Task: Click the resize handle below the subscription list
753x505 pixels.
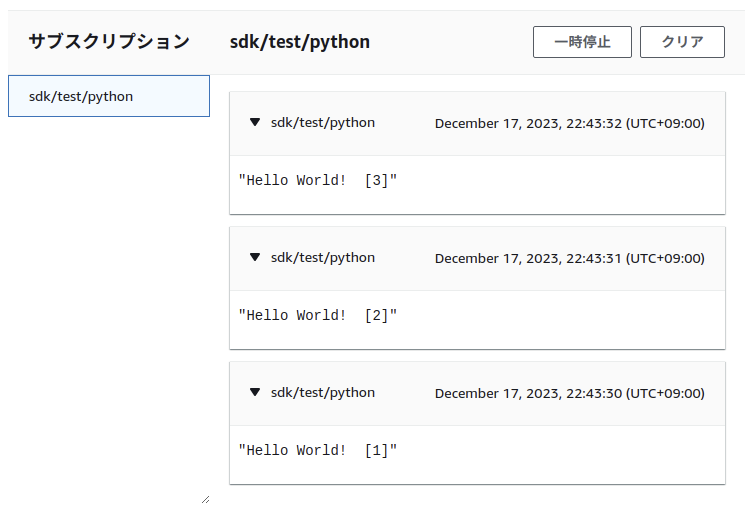Action: tap(206, 500)
